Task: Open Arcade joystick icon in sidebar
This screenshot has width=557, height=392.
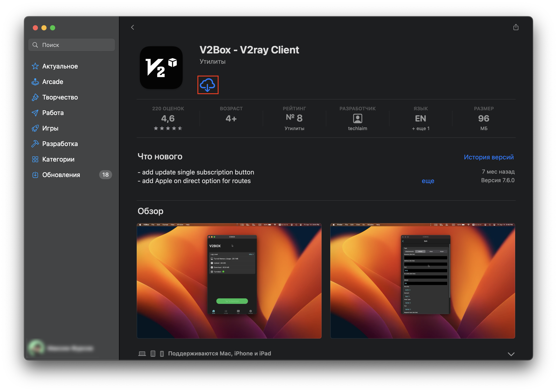Action: [x=35, y=82]
